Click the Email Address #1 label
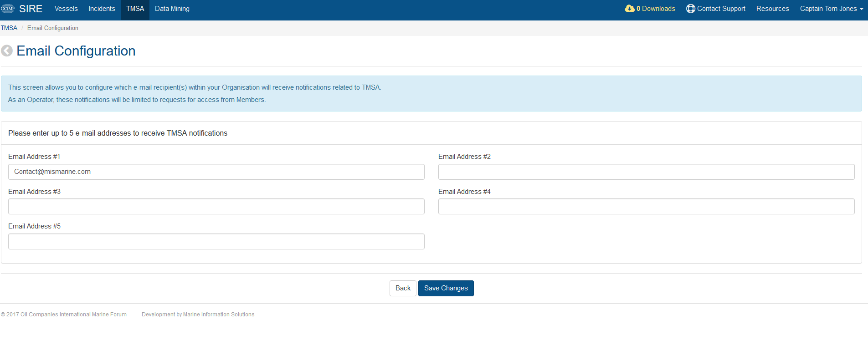The image size is (868, 340). [x=34, y=157]
